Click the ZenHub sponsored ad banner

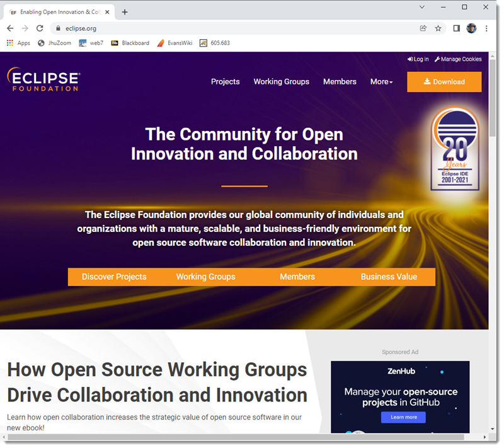pyautogui.click(x=400, y=397)
